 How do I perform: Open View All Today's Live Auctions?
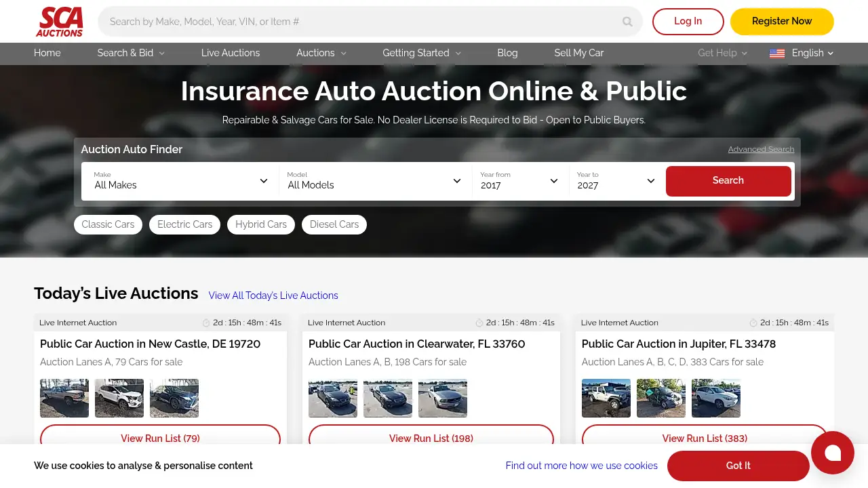point(273,296)
